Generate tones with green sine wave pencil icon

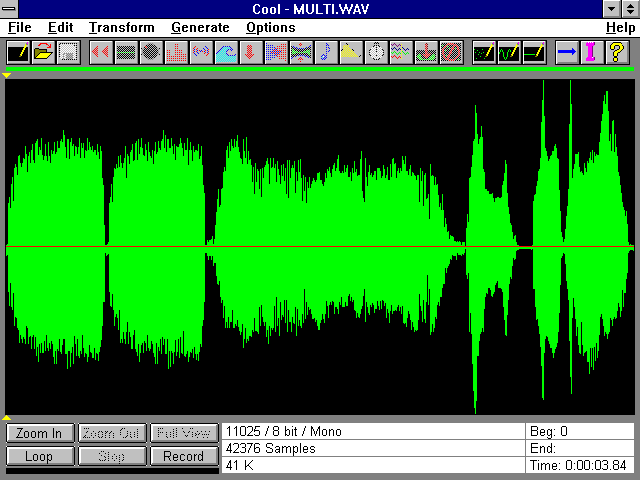click(x=509, y=52)
